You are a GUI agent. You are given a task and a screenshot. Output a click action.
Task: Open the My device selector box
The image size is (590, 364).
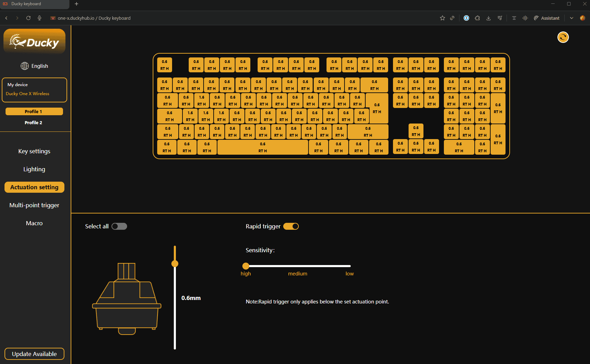[34, 90]
